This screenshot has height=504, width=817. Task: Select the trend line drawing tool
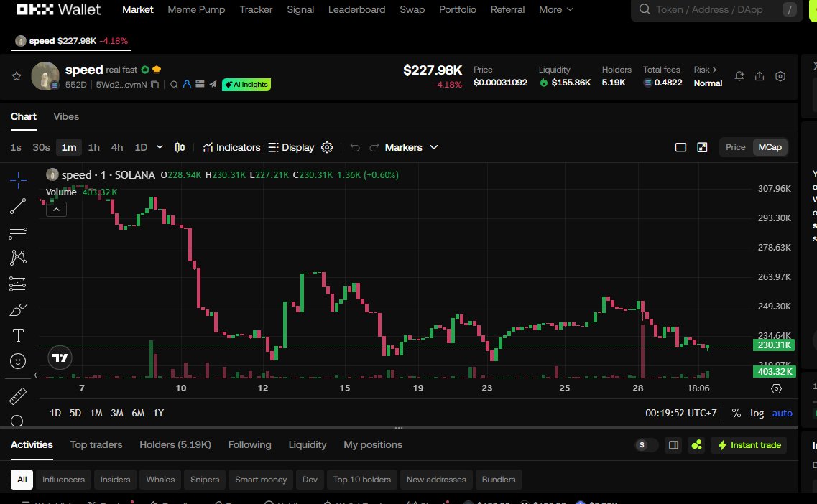[17, 206]
